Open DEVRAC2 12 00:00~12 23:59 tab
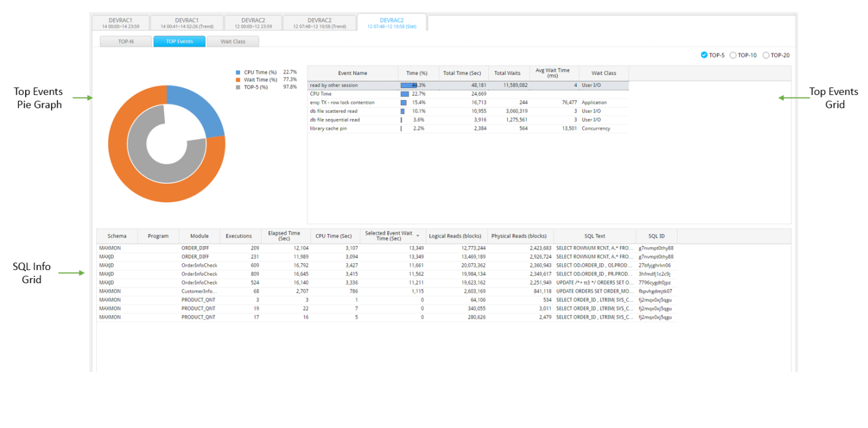Viewport: 868px width, 428px height. point(253,23)
